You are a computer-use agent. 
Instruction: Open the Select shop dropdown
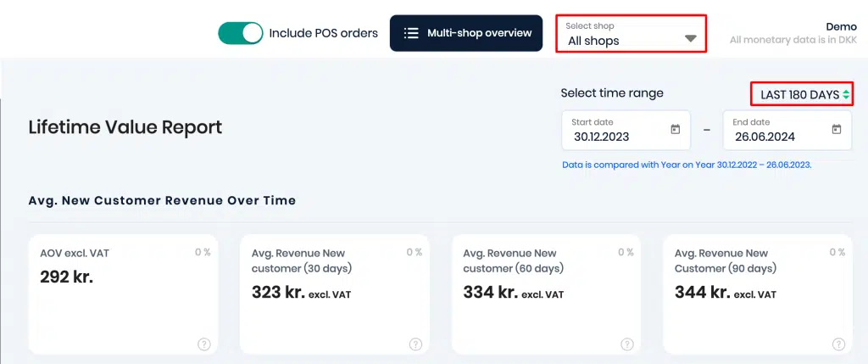point(631,34)
